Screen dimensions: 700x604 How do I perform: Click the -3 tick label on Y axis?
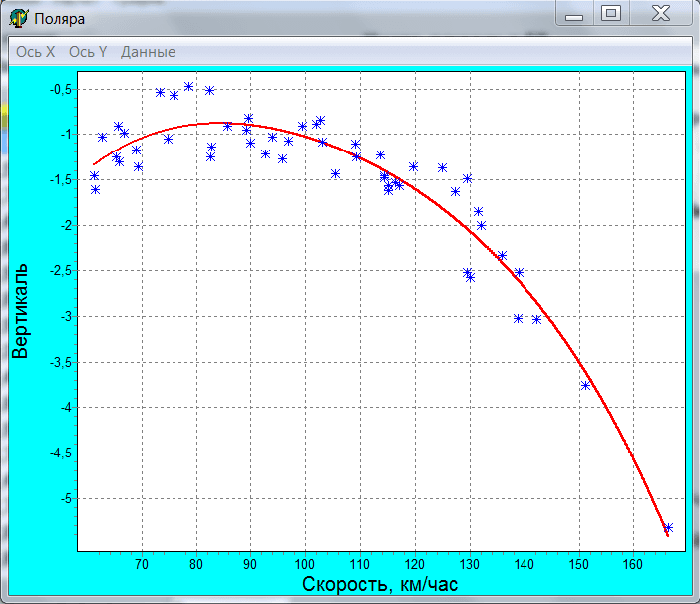coord(61,316)
